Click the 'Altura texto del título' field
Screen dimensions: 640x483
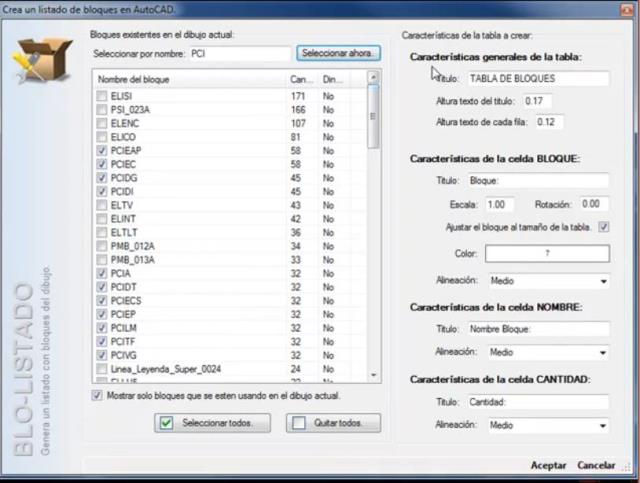[x=537, y=101]
